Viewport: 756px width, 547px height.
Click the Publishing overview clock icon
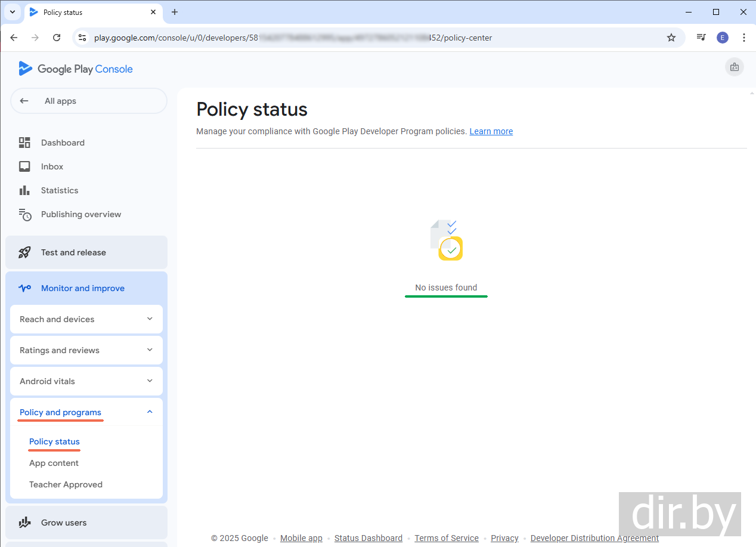(24, 215)
